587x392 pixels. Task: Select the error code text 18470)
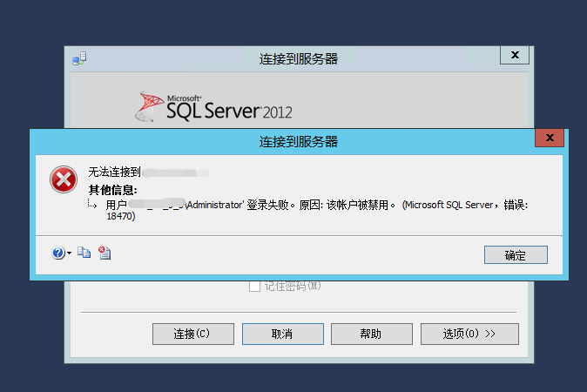[x=121, y=216]
